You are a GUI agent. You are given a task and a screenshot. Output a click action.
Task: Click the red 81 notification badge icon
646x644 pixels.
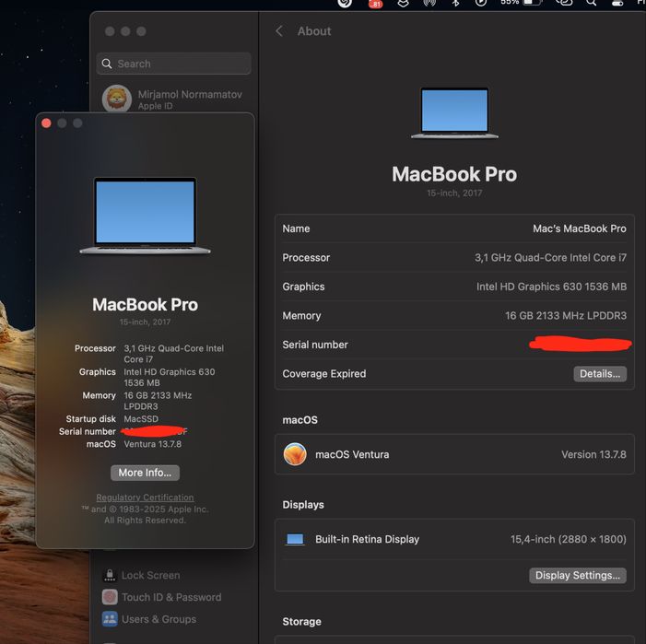coord(375,4)
